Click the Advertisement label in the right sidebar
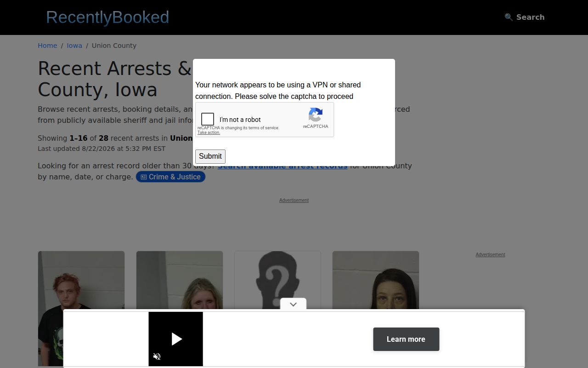 point(490,254)
